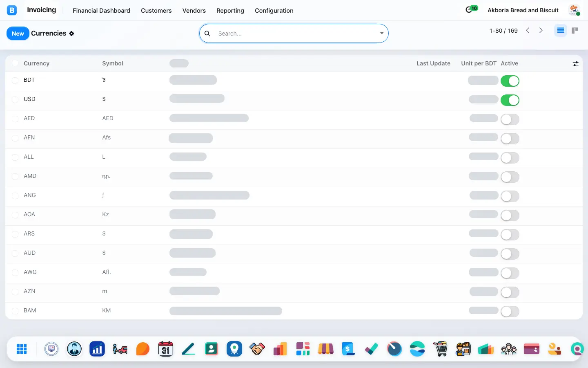Open the Configuration menu
Screen dimensions: 588x368
pyautogui.click(x=274, y=11)
